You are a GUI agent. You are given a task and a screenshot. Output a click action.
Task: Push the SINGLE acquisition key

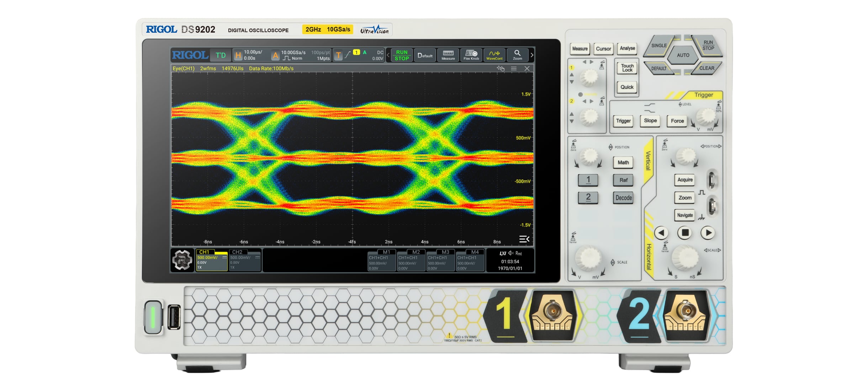[659, 45]
